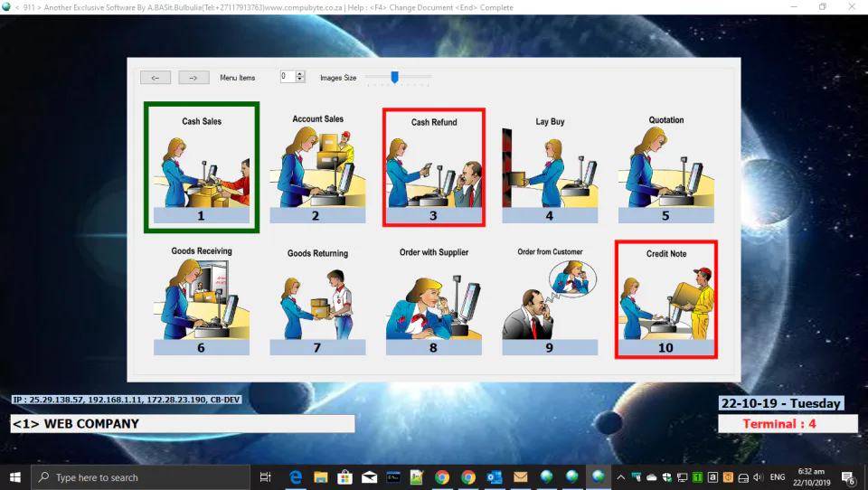Viewport: 868px width, 490px height.
Task: Click number bar 1 under Cash Sales
Action: (x=202, y=215)
